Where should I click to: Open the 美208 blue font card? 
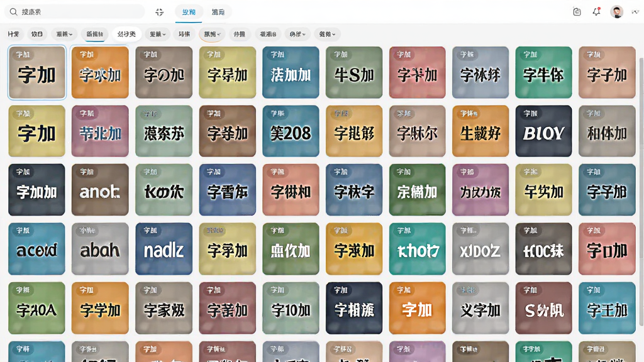pyautogui.click(x=291, y=131)
